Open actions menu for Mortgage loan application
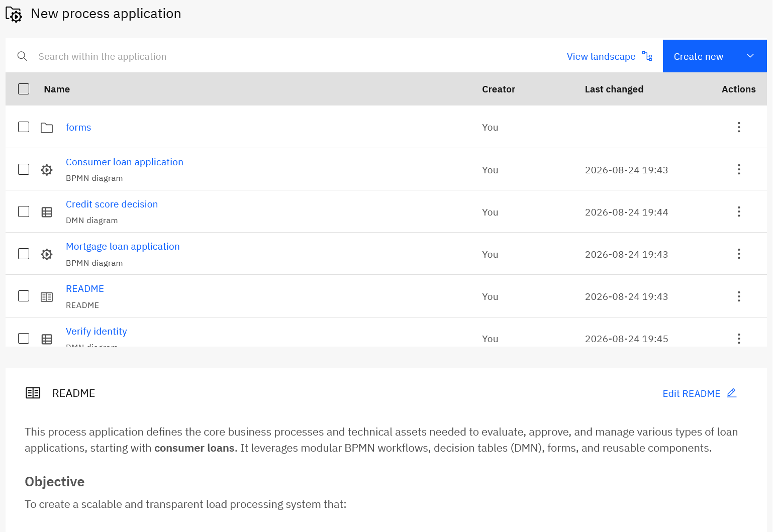 (739, 254)
